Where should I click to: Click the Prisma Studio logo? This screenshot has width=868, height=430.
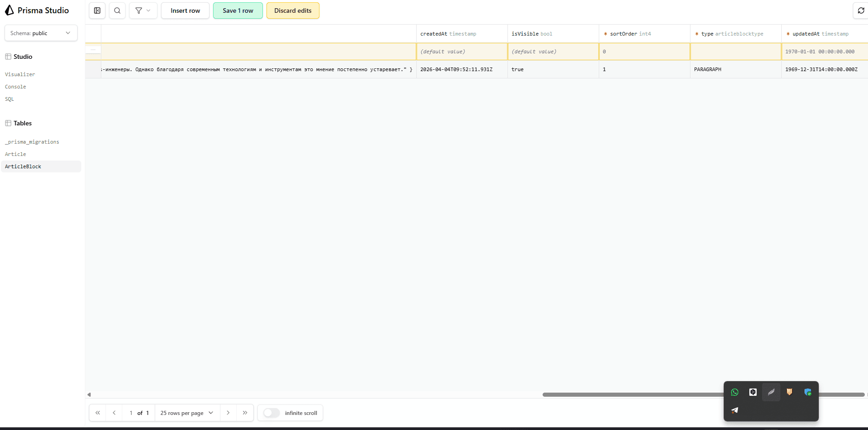click(37, 10)
